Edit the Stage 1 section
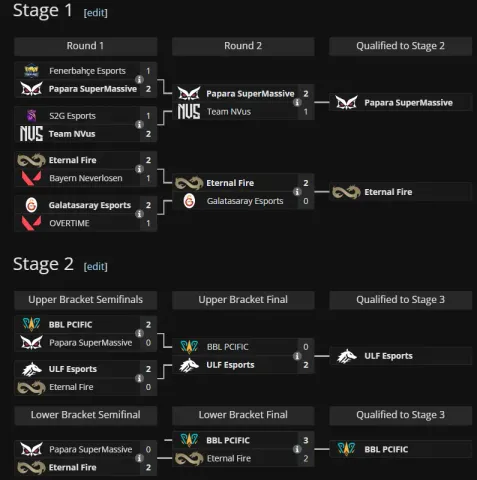 [x=96, y=13]
